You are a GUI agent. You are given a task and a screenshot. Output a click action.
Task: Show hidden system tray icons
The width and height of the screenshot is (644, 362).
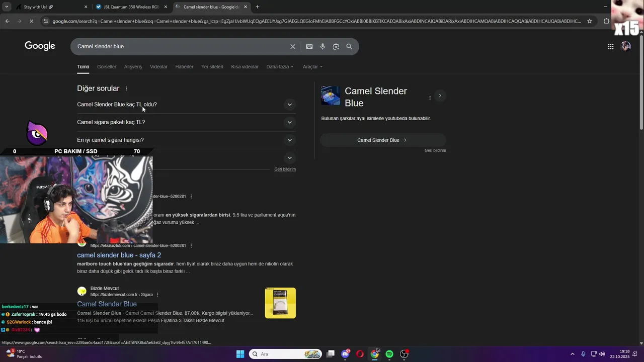[x=573, y=354]
